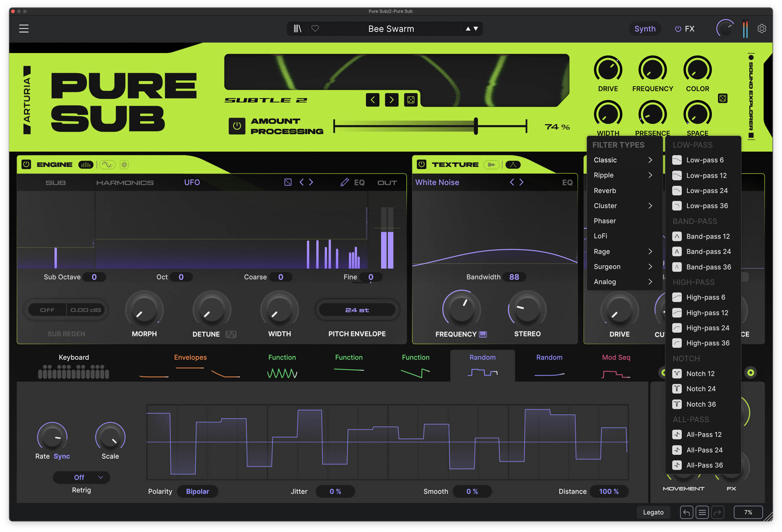Click the undo arrow icon

pos(686,512)
